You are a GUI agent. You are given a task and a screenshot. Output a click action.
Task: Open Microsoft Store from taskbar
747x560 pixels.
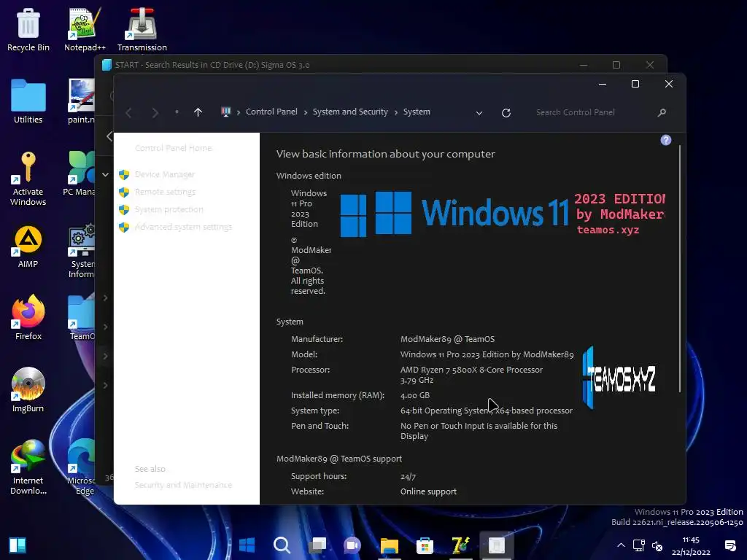(425, 545)
